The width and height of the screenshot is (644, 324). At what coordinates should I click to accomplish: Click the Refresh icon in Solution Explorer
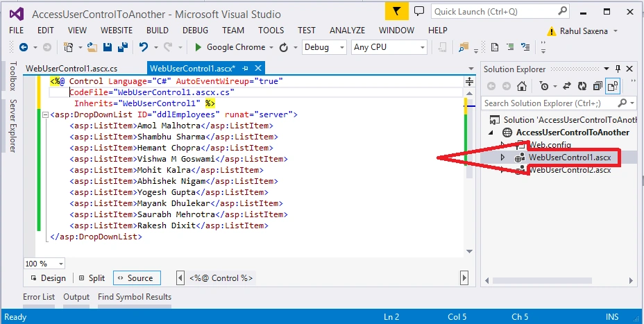[582, 86]
